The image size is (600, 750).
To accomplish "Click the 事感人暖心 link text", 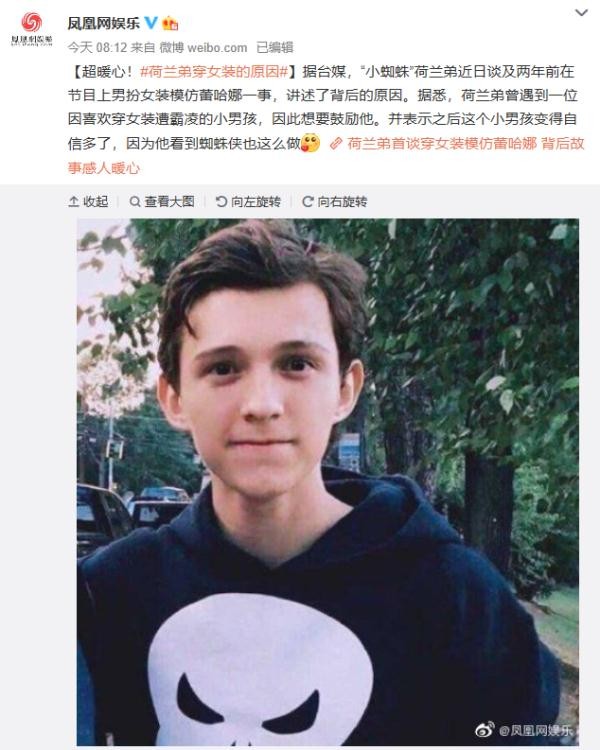I will pyautogui.click(x=104, y=168).
